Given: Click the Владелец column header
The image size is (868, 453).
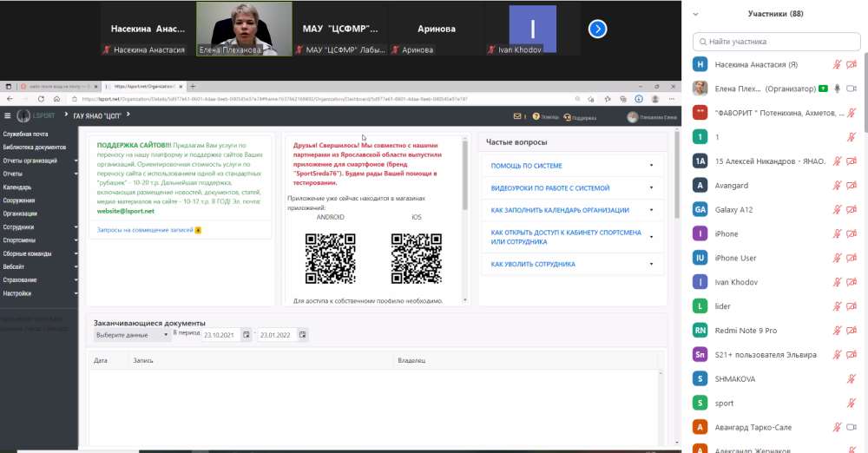Looking at the screenshot, I should (x=411, y=360).
